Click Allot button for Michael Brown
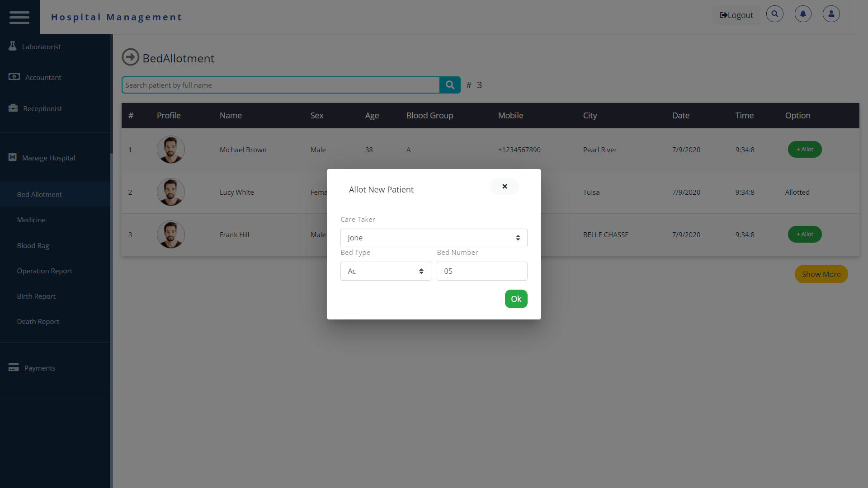This screenshot has height=488, width=868. (x=805, y=149)
